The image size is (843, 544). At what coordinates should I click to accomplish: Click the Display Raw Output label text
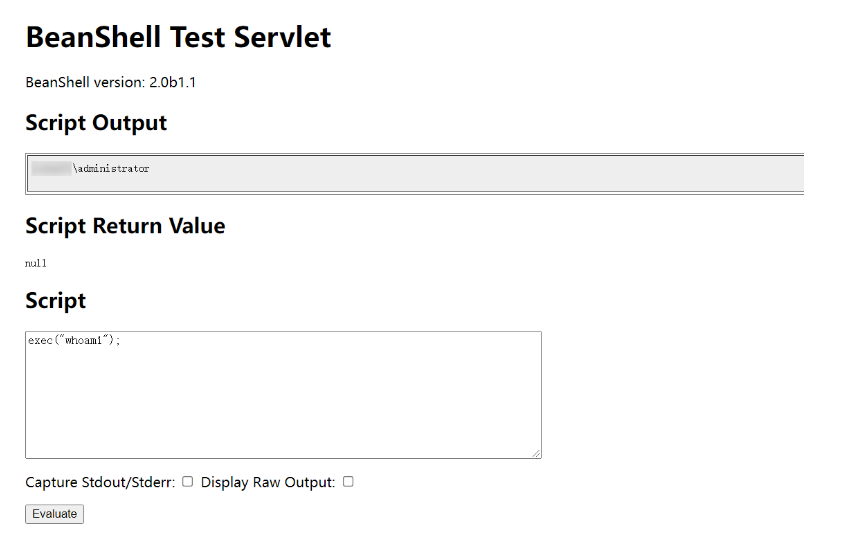coord(267,482)
